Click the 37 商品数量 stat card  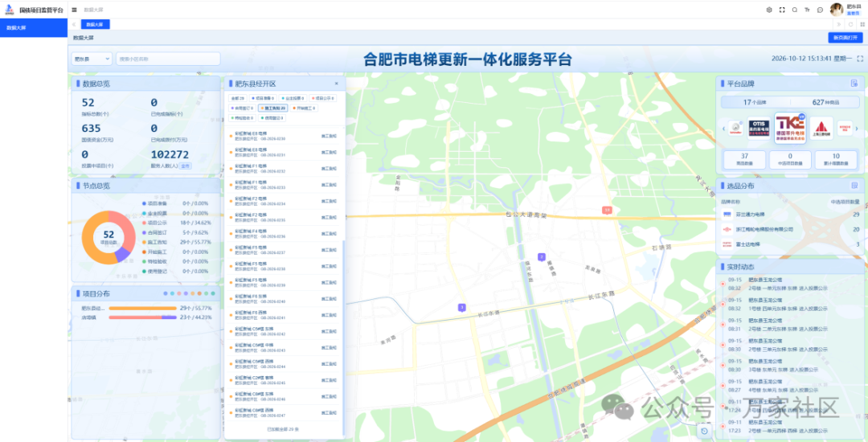(744, 159)
